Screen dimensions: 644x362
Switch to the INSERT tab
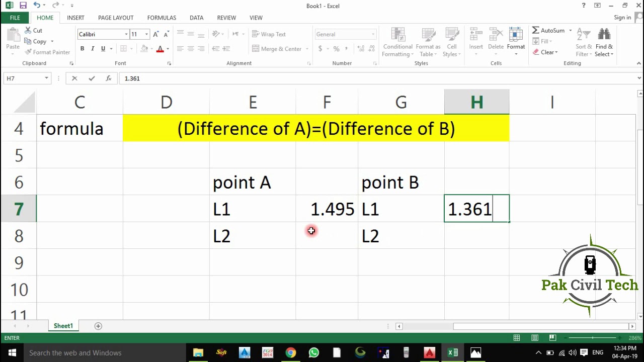[75, 18]
